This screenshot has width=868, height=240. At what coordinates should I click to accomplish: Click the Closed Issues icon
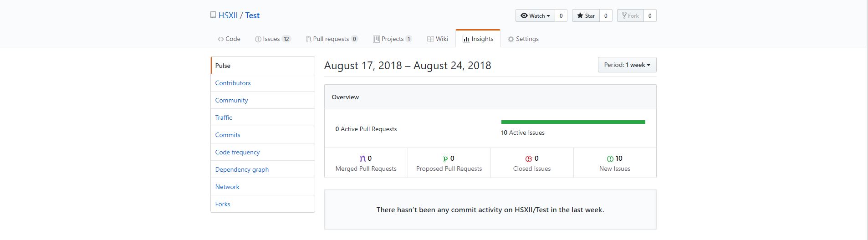(x=529, y=159)
